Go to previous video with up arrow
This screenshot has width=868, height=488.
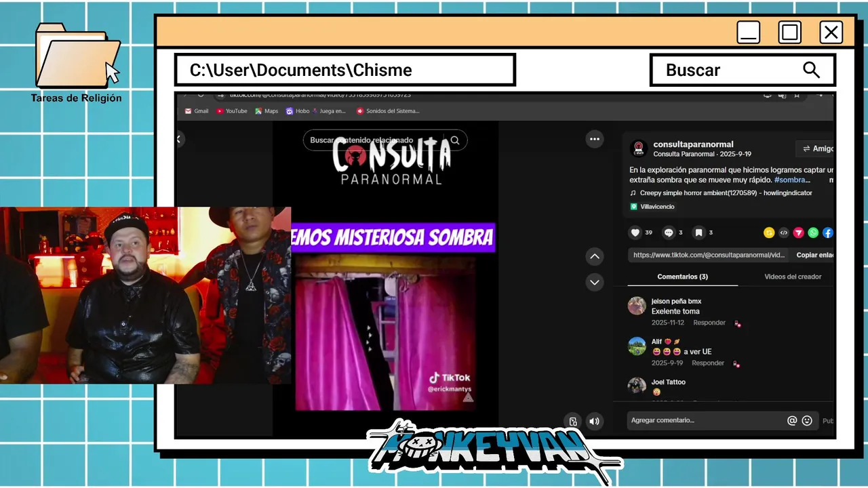point(595,256)
